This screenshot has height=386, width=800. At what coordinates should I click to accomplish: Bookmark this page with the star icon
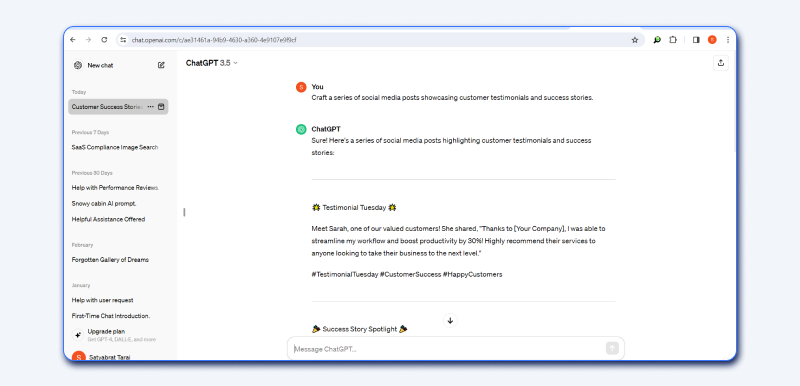pyautogui.click(x=635, y=40)
